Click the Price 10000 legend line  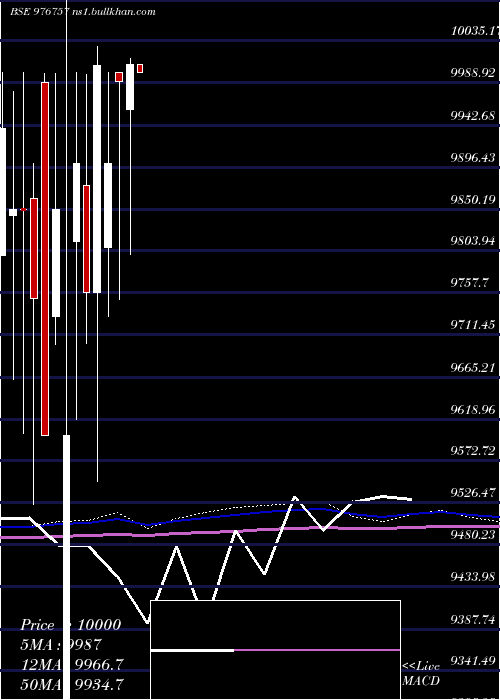point(71,625)
